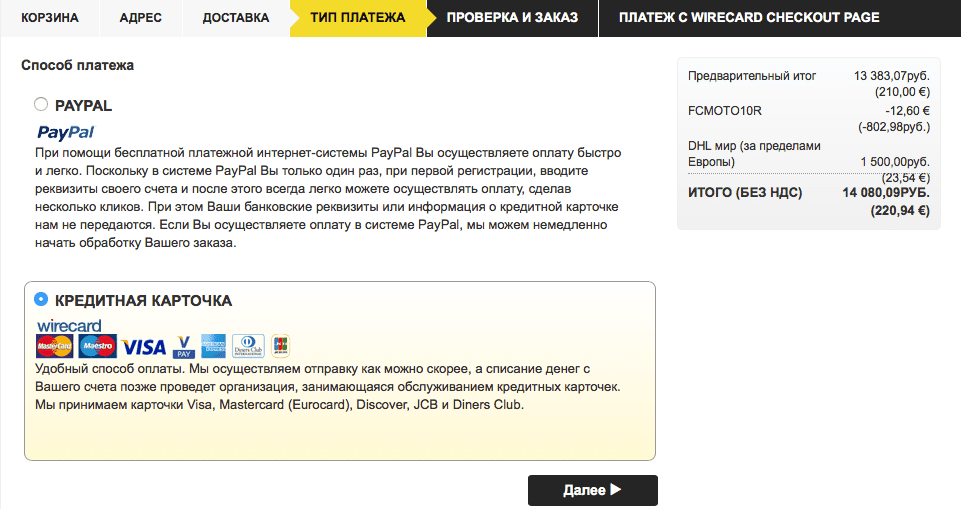Click the PayPal logo

[x=65, y=132]
